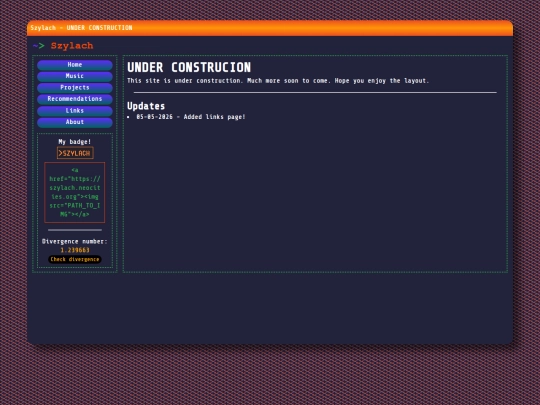Screen dimensions: 540x405
Task: Click the divergence number value 1.239663
Action: (75, 250)
